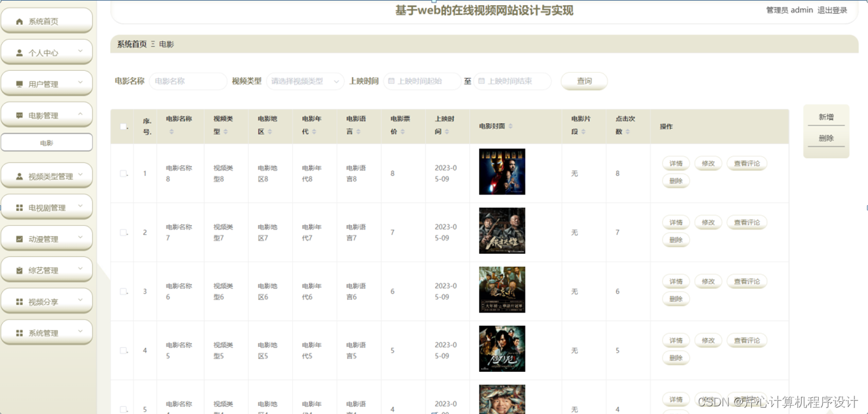868x414 pixels.
Task: Toggle the select-all checkbox in table header
Action: coord(122,126)
